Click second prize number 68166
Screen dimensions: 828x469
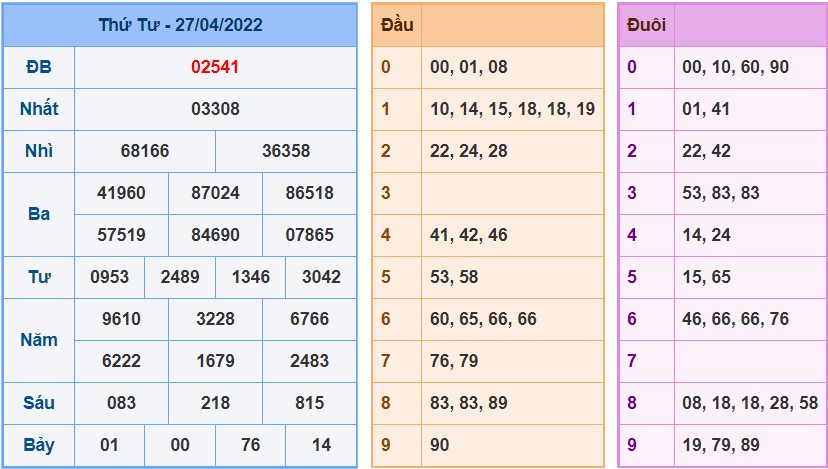coord(145,151)
